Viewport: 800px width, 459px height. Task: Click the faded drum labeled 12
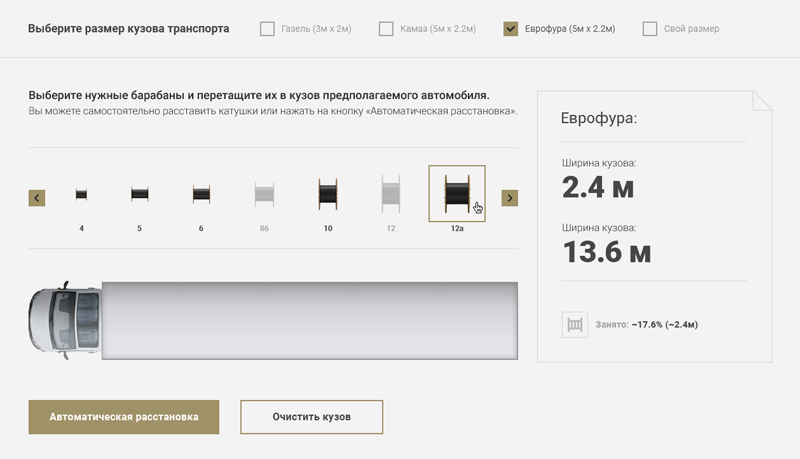391,194
